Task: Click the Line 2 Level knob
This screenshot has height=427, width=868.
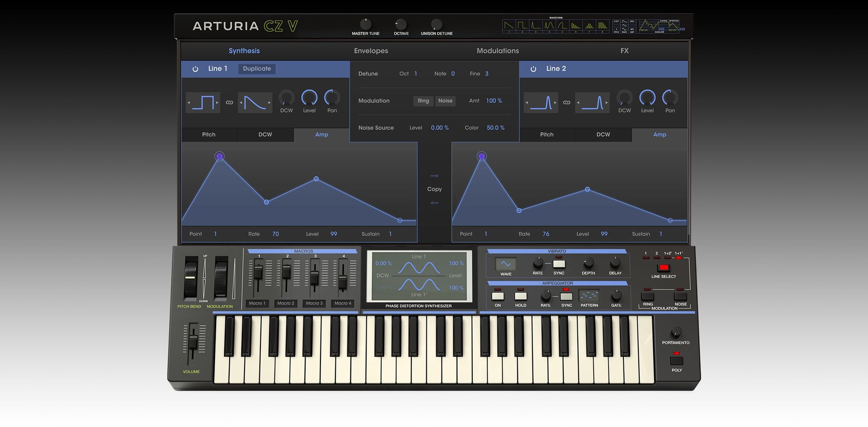Action: coord(647,98)
